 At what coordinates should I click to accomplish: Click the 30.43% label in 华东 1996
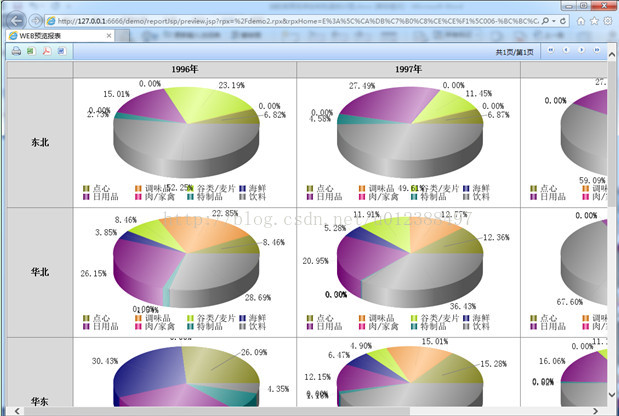click(105, 361)
